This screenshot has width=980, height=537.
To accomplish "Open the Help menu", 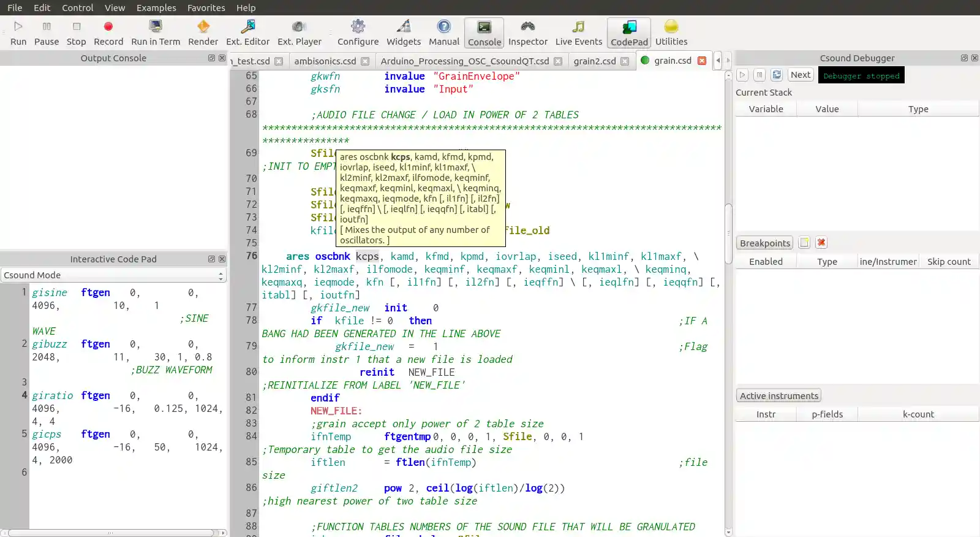I will click(x=246, y=7).
